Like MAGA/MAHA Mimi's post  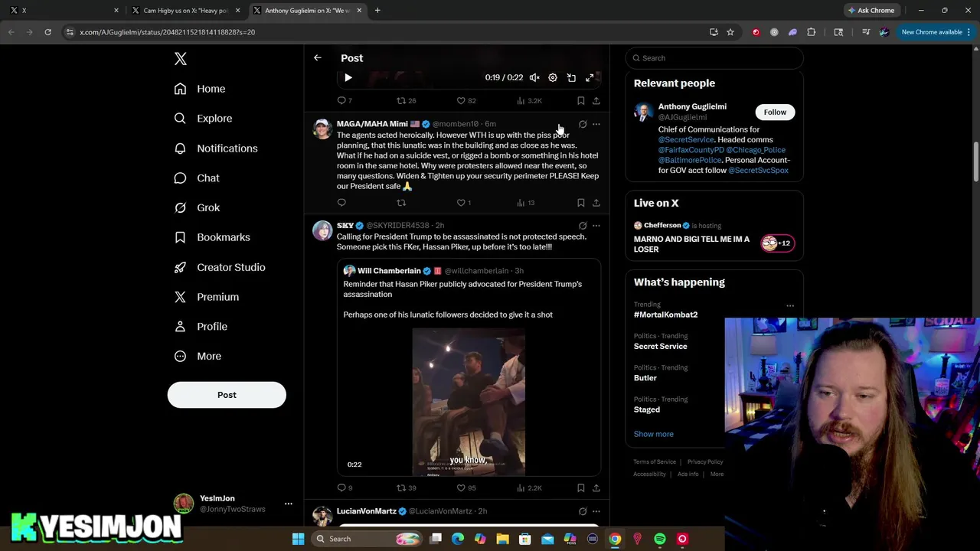tap(463, 203)
